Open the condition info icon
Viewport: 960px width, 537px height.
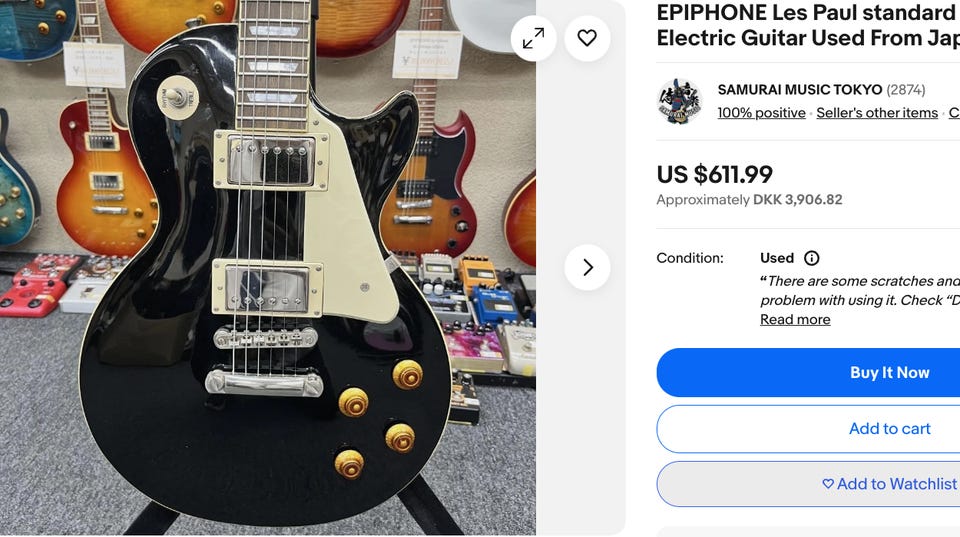coord(811,258)
